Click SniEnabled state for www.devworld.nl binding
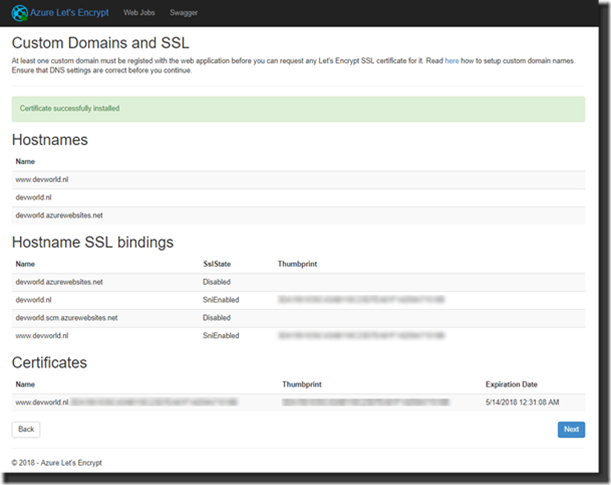 tap(221, 336)
